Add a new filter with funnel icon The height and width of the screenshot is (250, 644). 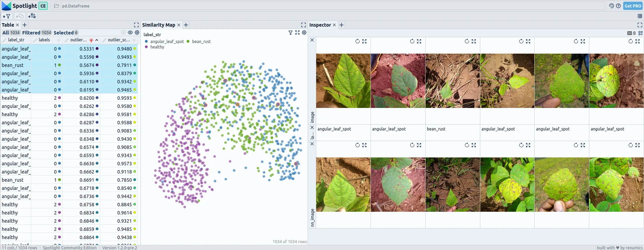pyautogui.click(x=6, y=16)
